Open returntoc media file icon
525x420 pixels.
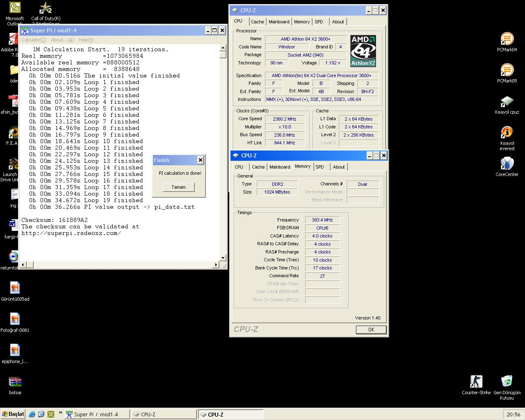coord(13,257)
